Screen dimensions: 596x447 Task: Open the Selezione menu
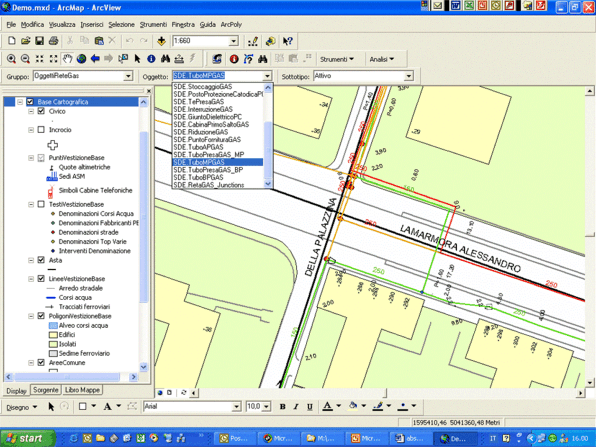tap(121, 25)
